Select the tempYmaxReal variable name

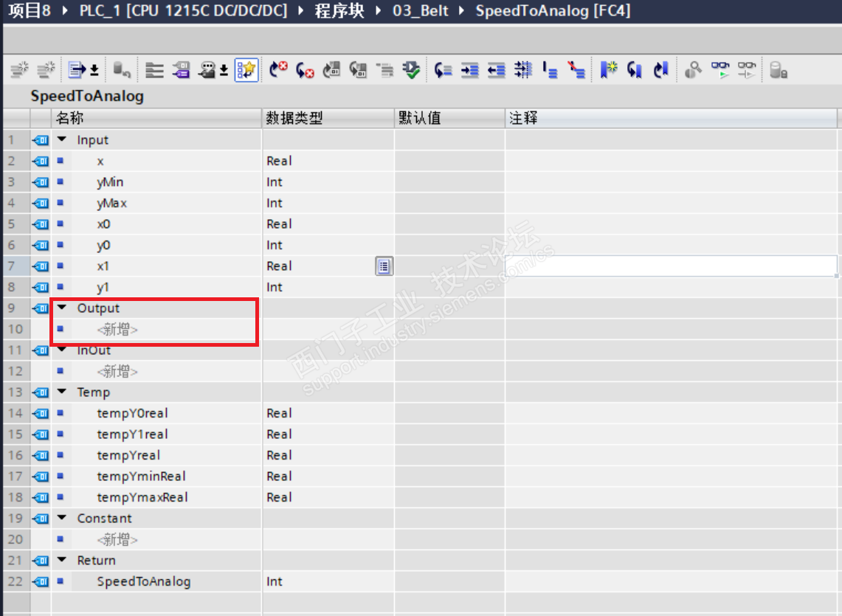point(142,497)
